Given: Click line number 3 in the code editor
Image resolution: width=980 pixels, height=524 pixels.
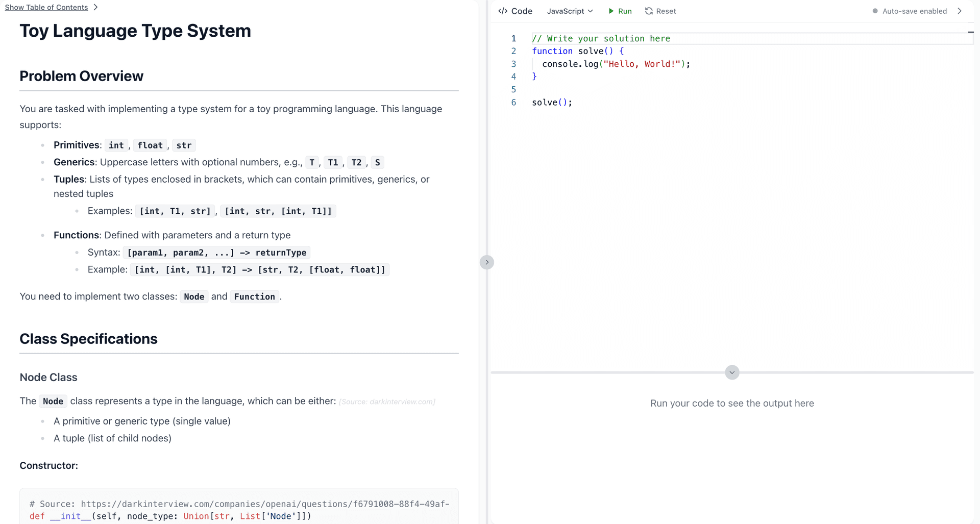Looking at the screenshot, I should click(513, 64).
